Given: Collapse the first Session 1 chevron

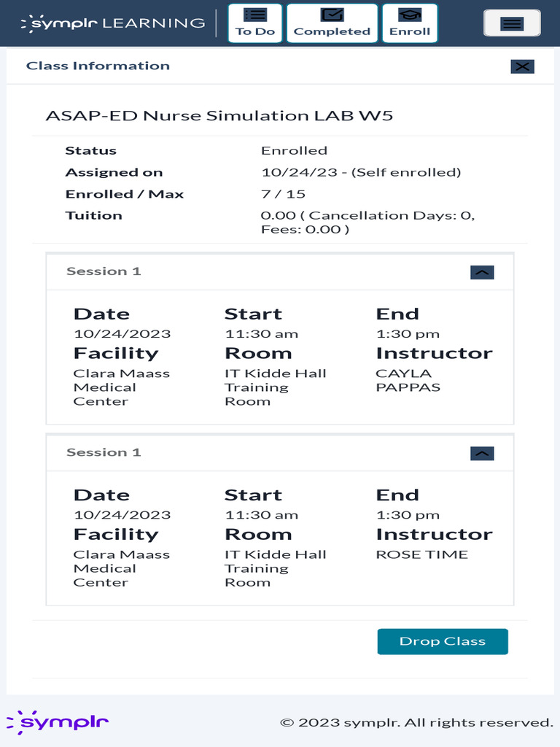Looking at the screenshot, I should tap(482, 272).
